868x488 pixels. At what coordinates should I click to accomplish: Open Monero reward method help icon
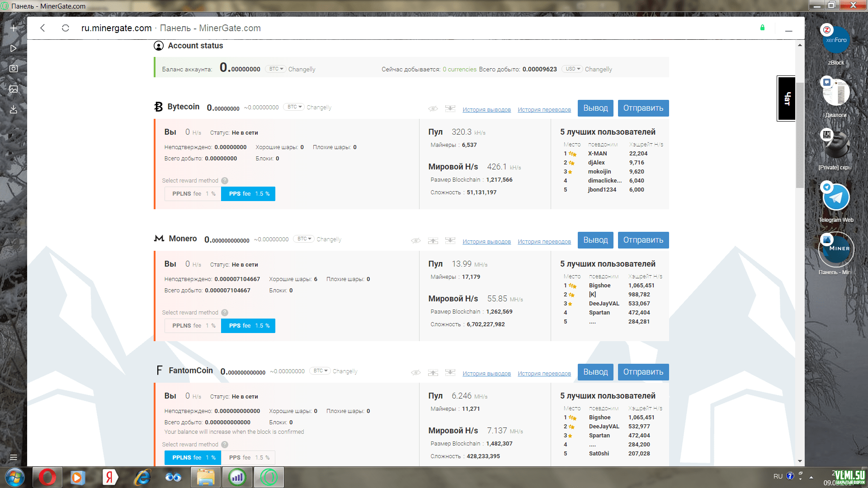pos(225,313)
